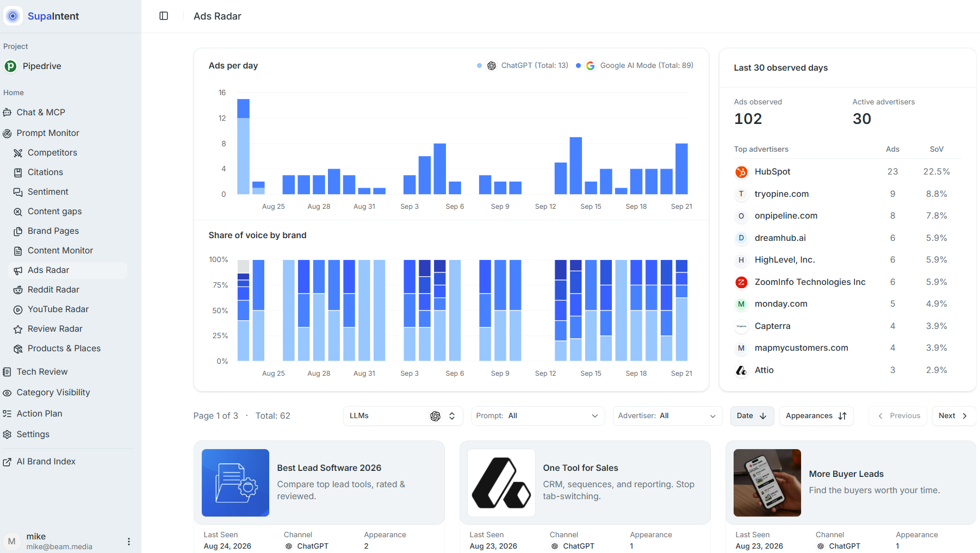Click the SupaIntent logo icon

tap(13, 16)
